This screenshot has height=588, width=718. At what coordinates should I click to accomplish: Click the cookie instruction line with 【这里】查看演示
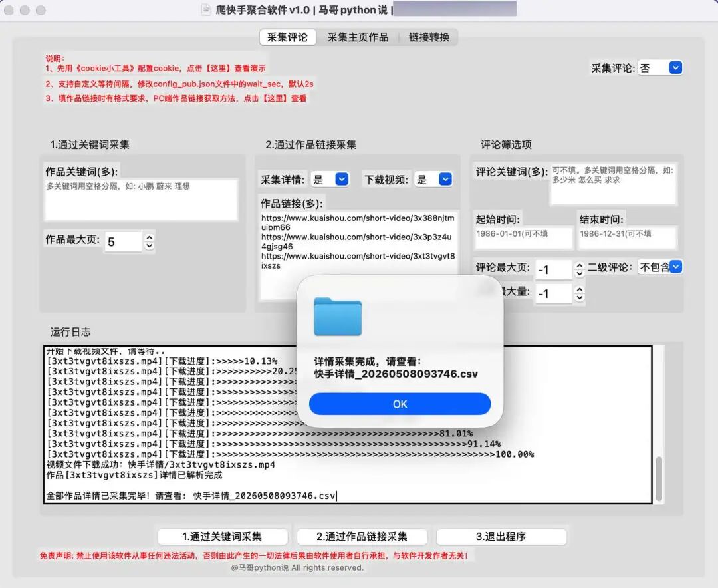(155, 69)
